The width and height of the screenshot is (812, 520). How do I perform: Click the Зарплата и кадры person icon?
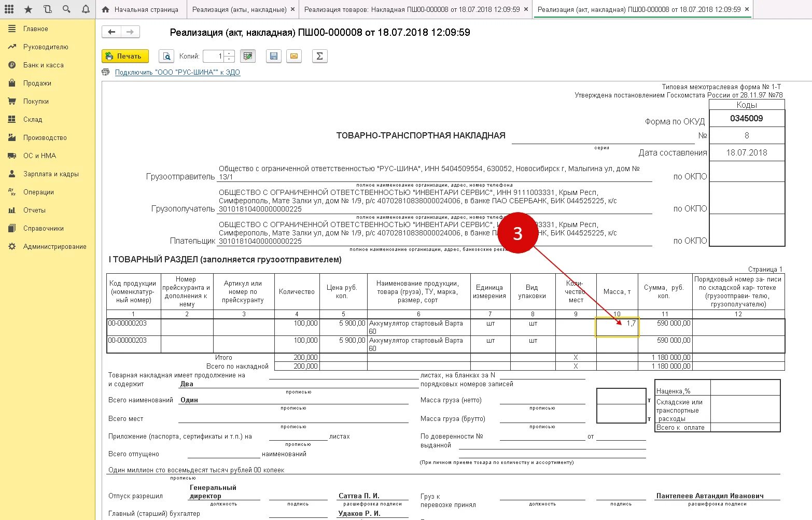(x=12, y=174)
